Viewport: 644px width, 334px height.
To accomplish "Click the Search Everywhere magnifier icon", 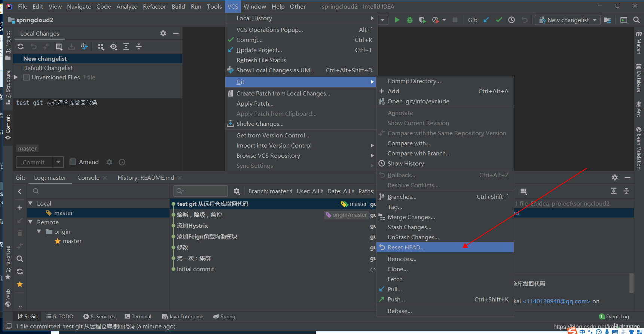I will pos(636,20).
